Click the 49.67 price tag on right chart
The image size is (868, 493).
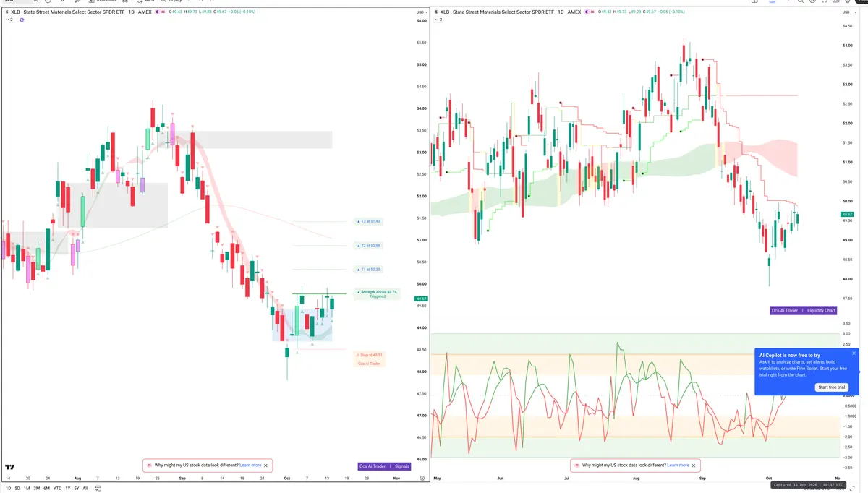point(847,215)
